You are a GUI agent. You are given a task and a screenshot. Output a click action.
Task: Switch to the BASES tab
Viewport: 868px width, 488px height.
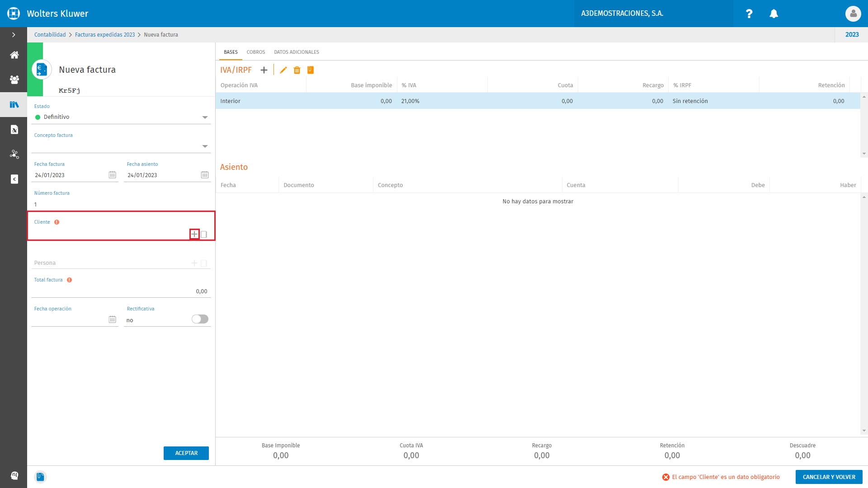231,52
